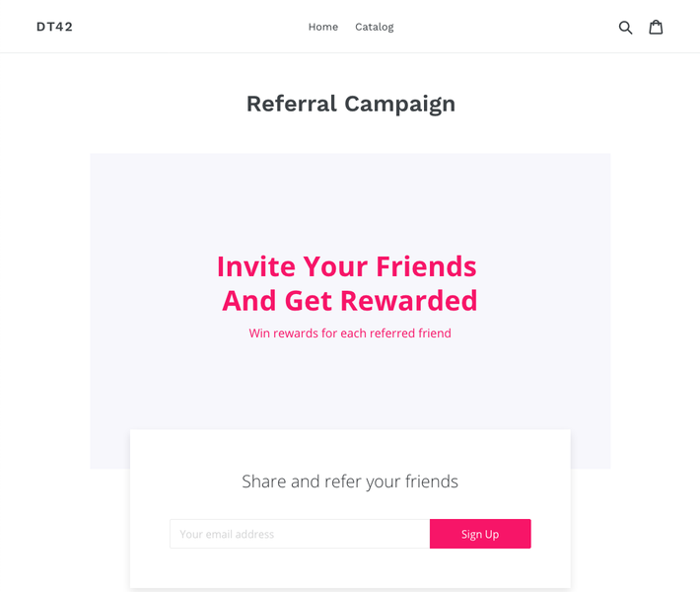Open the shopping cart bag icon
700x592 pixels.
click(656, 27)
